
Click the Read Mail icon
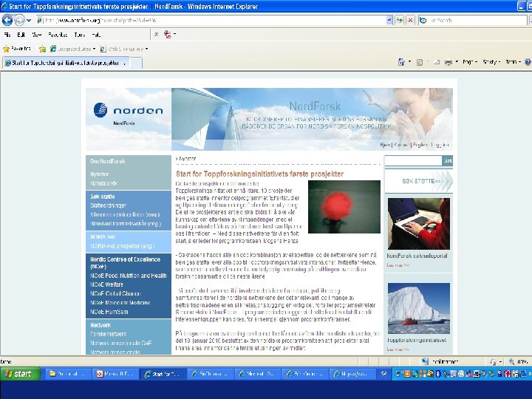(437, 62)
